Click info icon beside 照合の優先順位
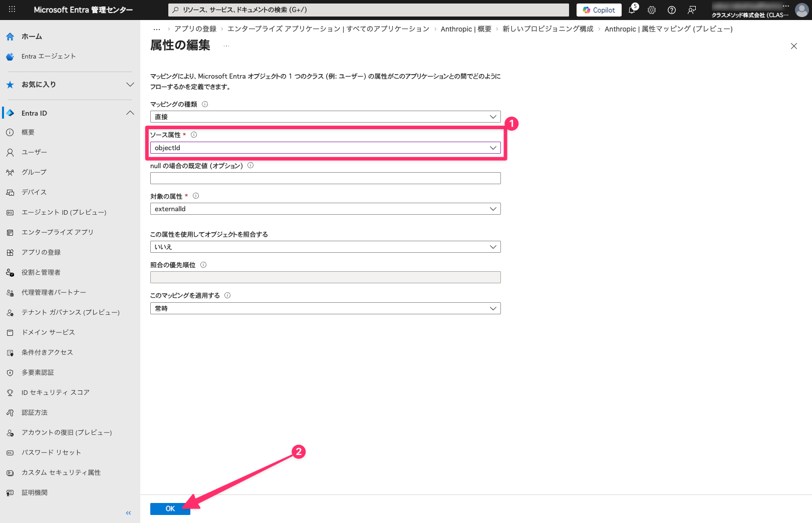This screenshot has width=812, height=523. 203,265
